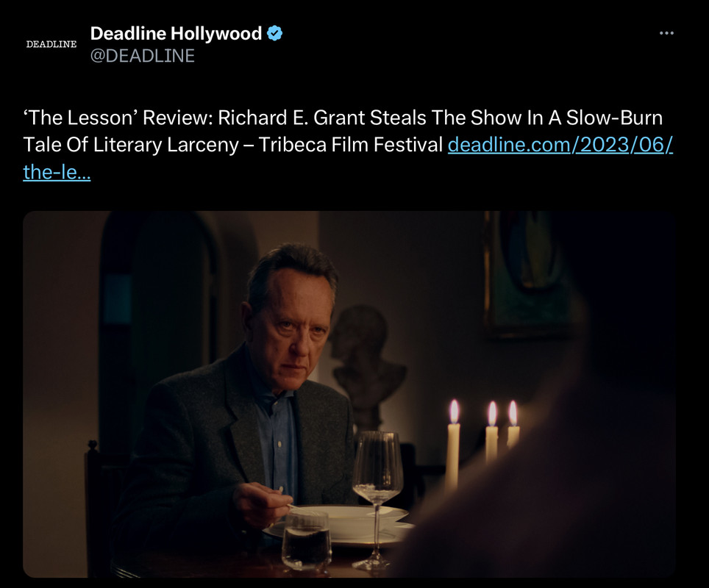
Task: Click the blue verified checkmark badge
Action: [275, 34]
